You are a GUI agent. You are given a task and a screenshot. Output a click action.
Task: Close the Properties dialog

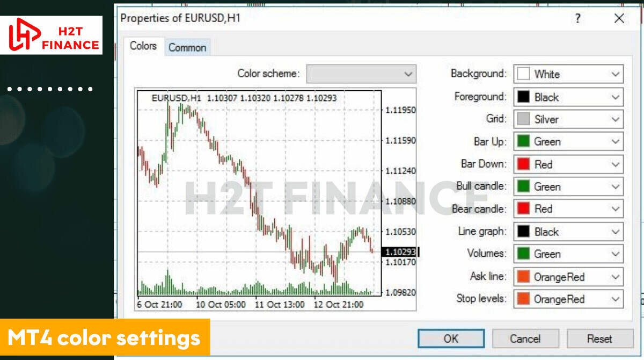tap(619, 18)
